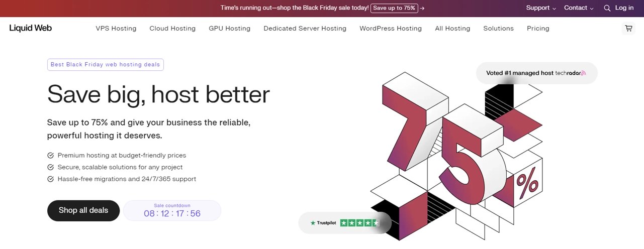Click the checkmark icon beside Hassle-free migrations
The height and width of the screenshot is (249, 644).
click(50, 179)
